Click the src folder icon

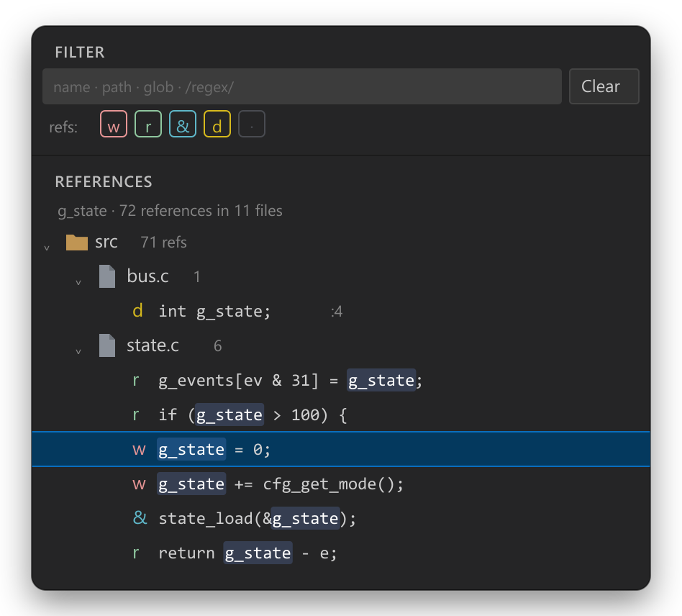click(76, 243)
